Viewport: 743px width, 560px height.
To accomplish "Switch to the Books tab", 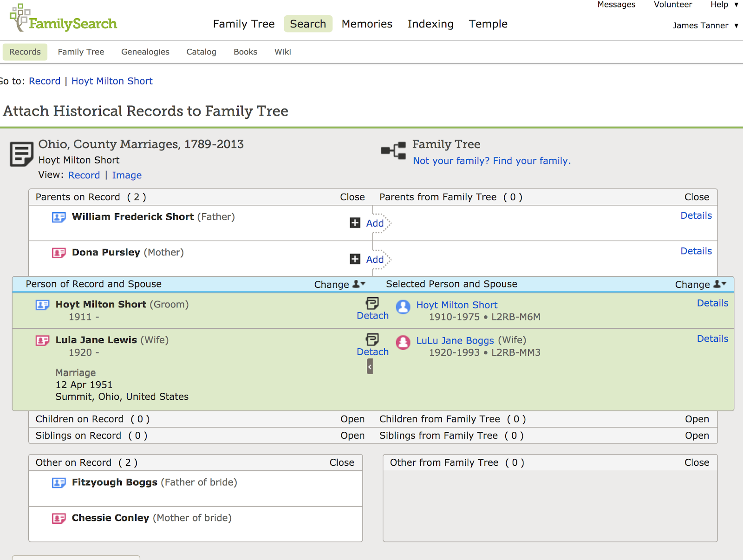I will pos(245,52).
